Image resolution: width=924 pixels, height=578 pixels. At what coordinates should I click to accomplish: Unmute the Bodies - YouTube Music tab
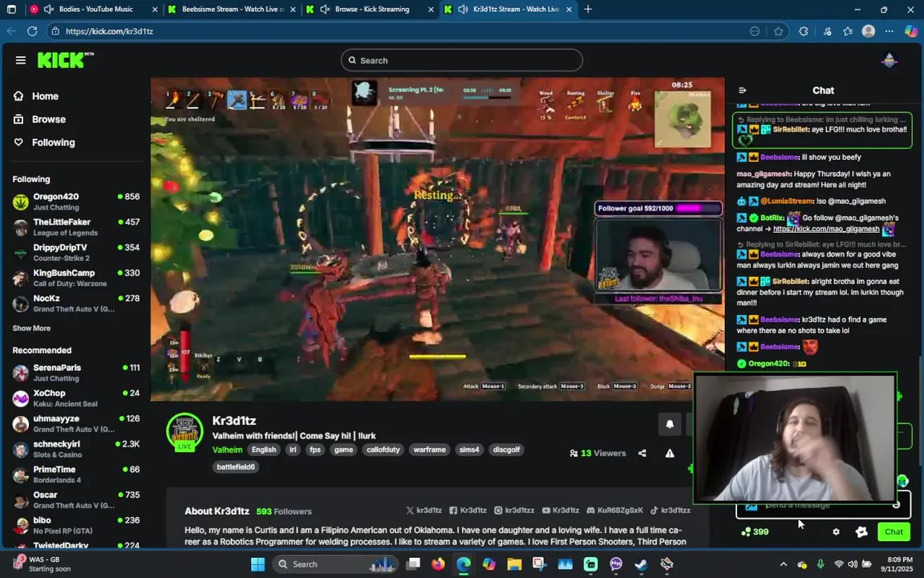coord(49,9)
